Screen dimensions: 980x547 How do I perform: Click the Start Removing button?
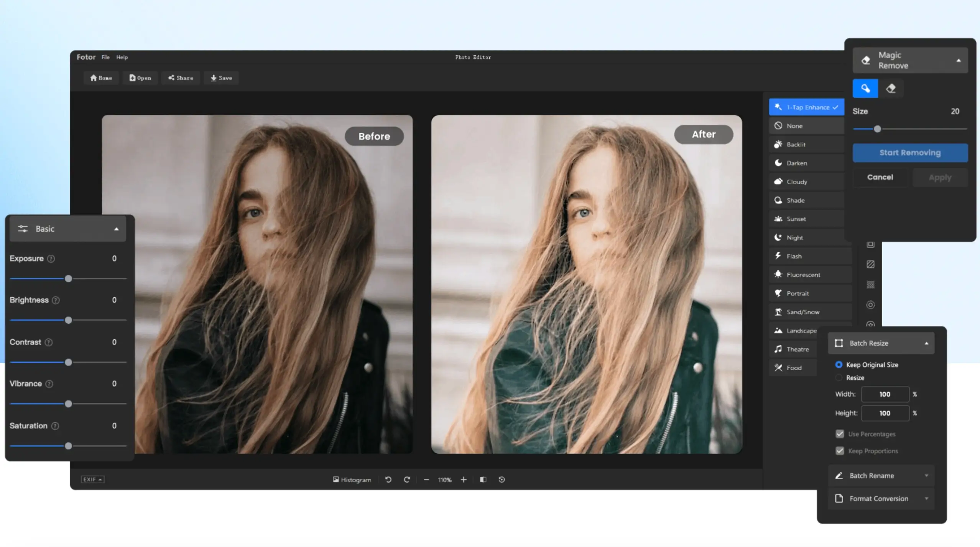point(910,153)
